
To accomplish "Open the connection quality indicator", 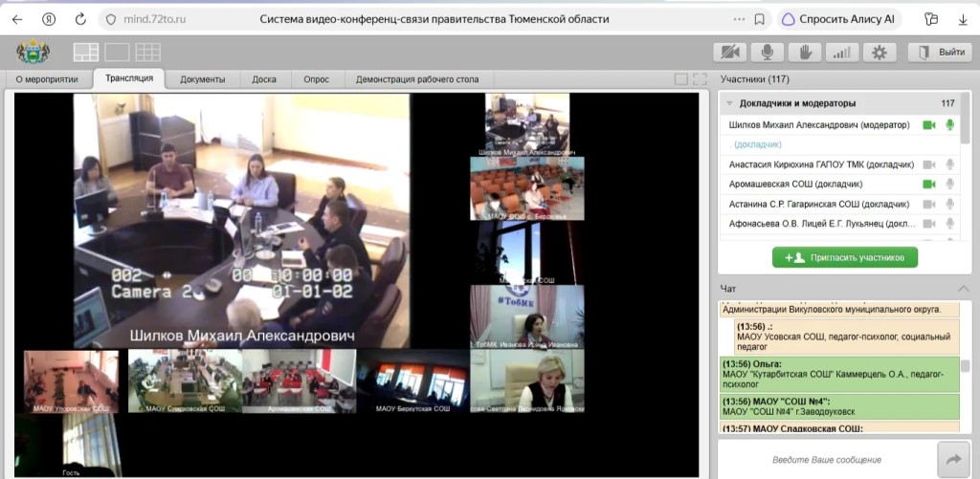I will click(842, 53).
